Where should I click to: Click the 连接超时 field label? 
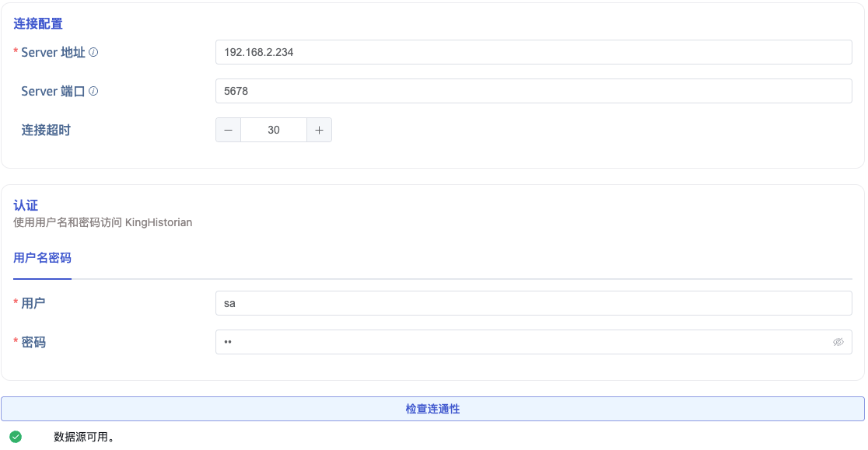tap(46, 130)
